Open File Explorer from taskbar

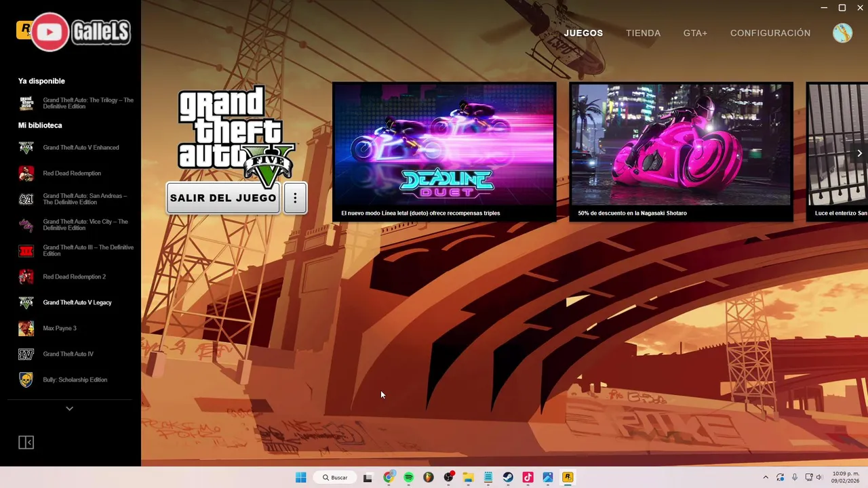tap(468, 477)
